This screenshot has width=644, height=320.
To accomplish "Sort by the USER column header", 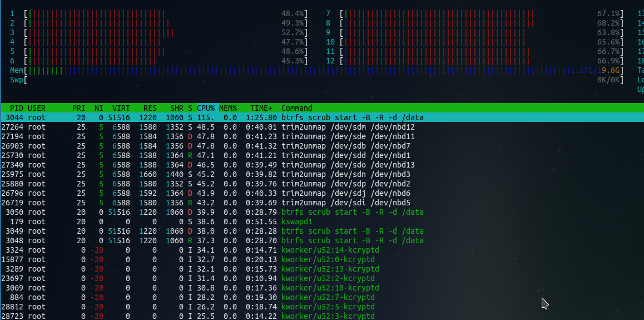I will point(37,108).
